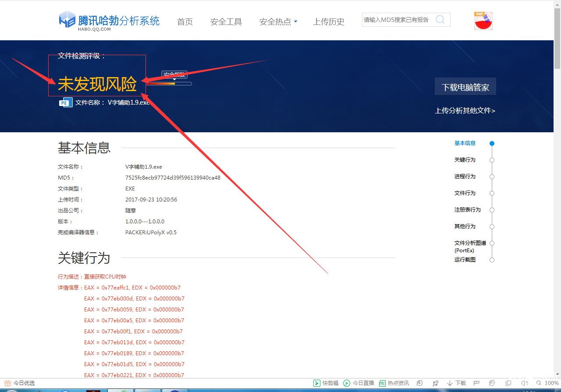561x392 pixels.
Task: Click the 下载电脑管家 button
Action: coord(465,87)
